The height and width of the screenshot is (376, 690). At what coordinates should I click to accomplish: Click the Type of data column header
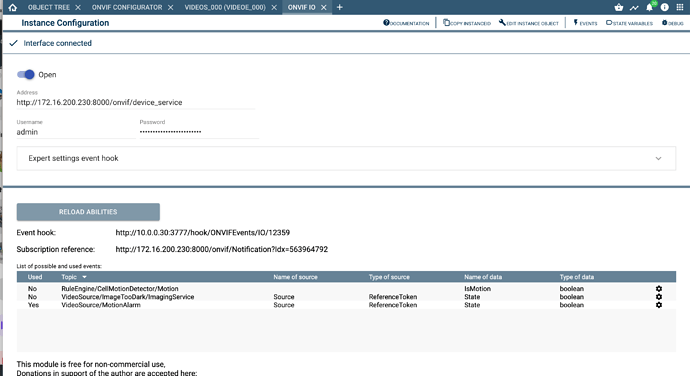click(576, 277)
